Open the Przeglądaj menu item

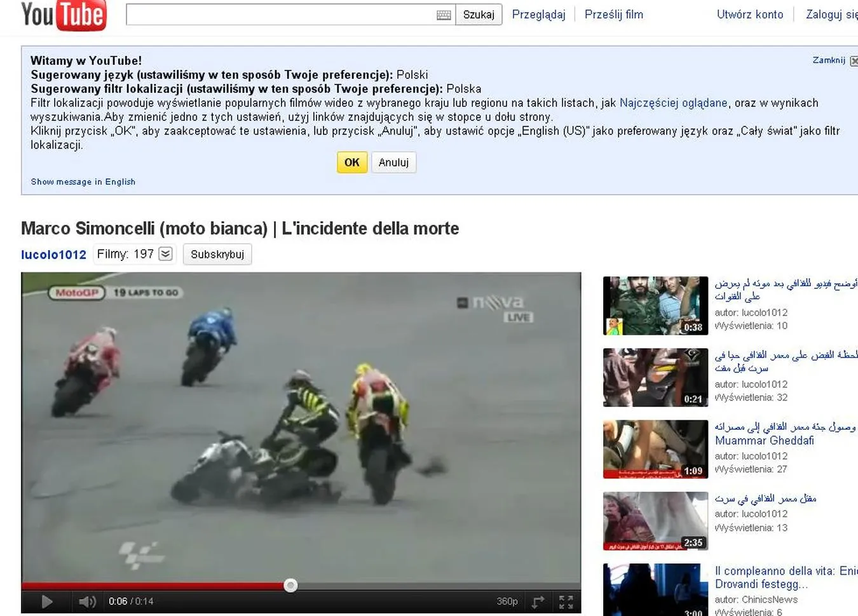[538, 15]
